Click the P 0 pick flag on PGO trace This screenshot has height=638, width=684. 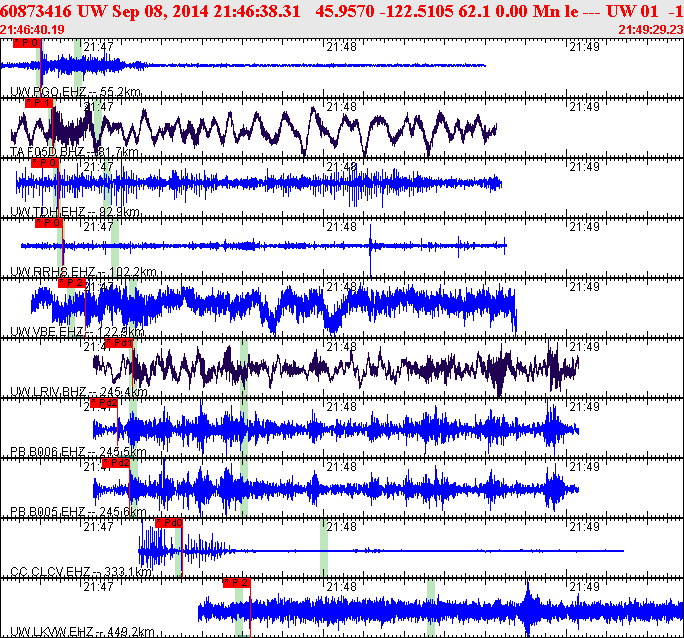tap(27, 43)
